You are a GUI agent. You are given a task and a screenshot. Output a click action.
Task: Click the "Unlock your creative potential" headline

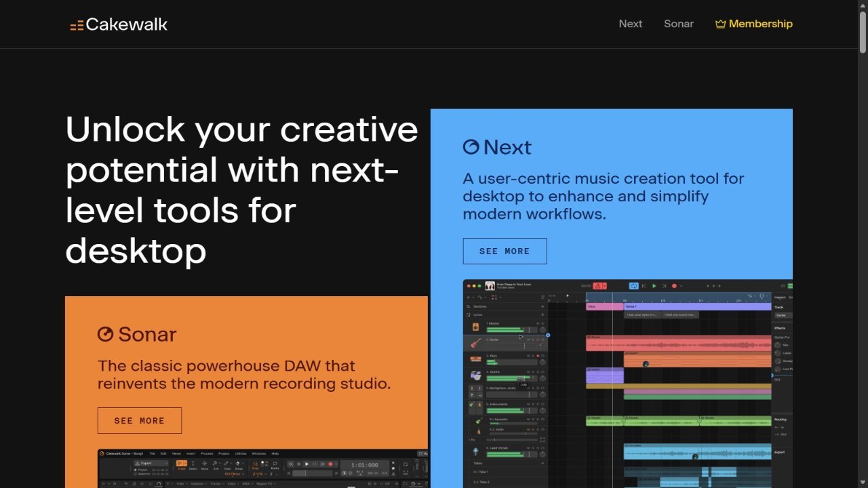tap(241, 190)
